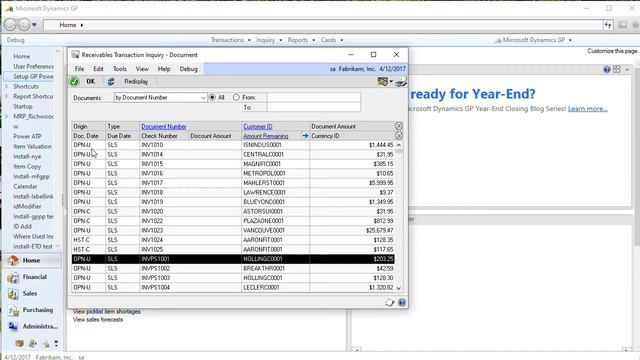The image size is (640, 360).
Task: Open the View menu in inquiry window
Action: click(x=142, y=69)
